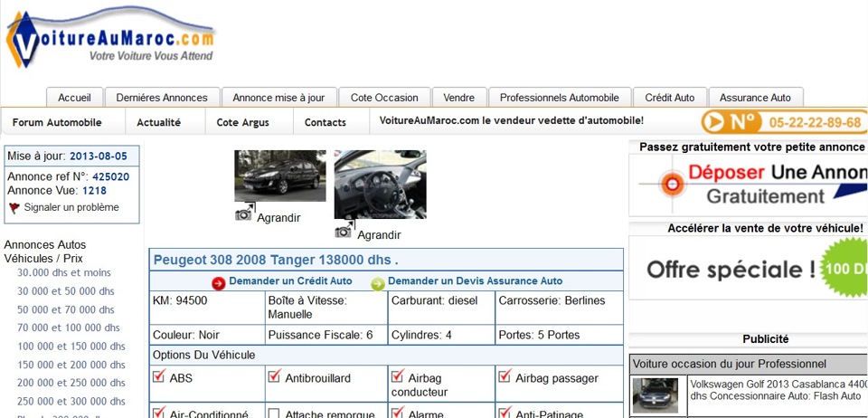Click Demander un Crédit Auto link
This screenshot has height=418, width=868.
[x=290, y=280]
